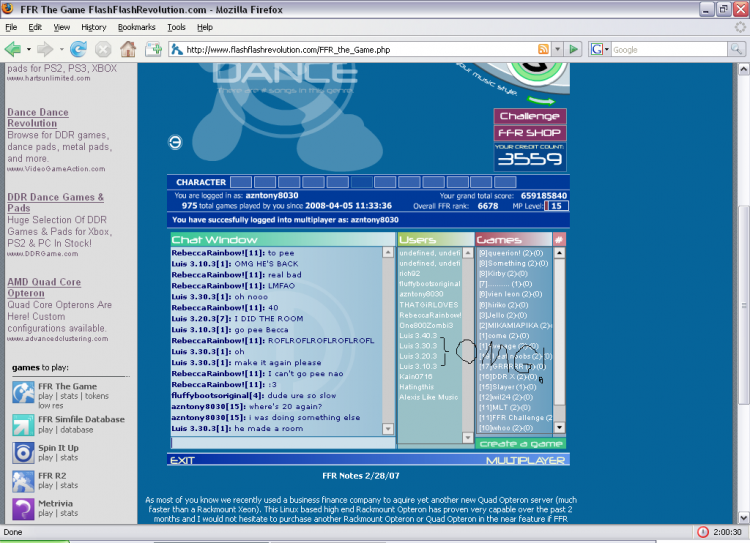
Task: Click the green arrow under music style
Action: pyautogui.click(x=540, y=101)
